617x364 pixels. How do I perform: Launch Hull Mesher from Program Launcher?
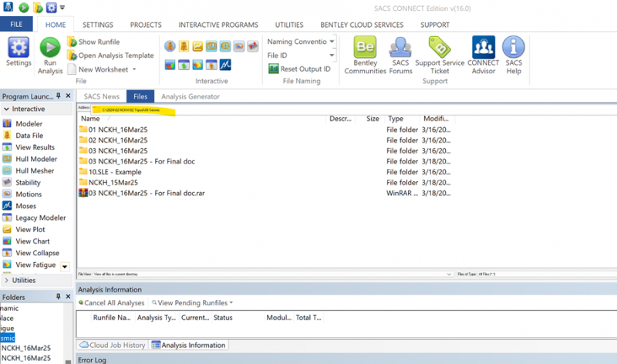(x=35, y=170)
